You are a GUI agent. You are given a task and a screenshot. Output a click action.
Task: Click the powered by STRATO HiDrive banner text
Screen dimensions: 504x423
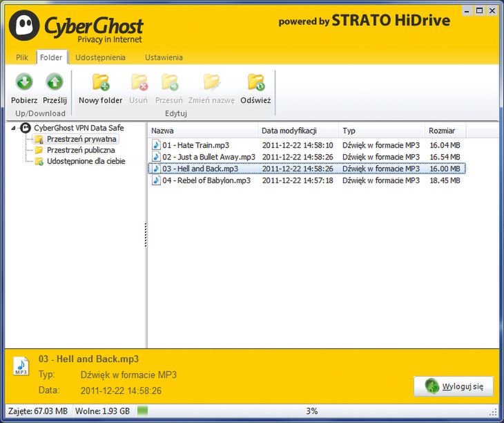tap(364, 21)
